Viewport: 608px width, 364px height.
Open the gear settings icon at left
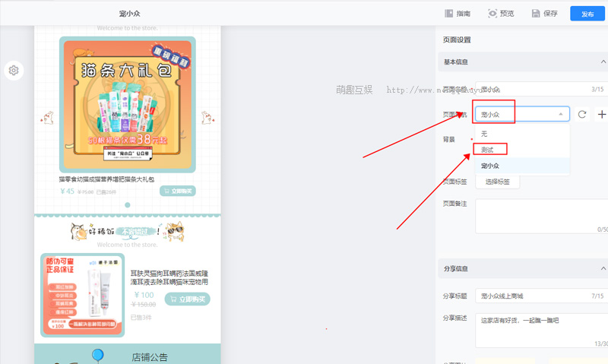coord(14,70)
